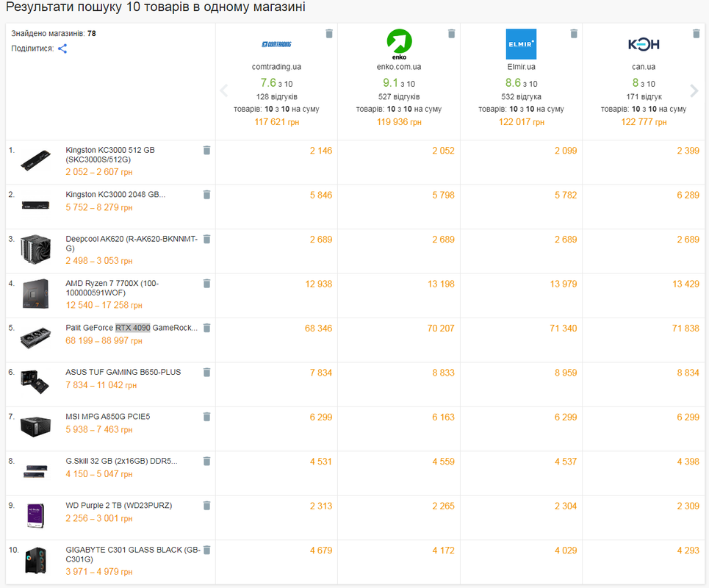Delete GIGABYTE C301 GLASS BLACK row
The image size is (709, 588).
pyautogui.click(x=206, y=550)
